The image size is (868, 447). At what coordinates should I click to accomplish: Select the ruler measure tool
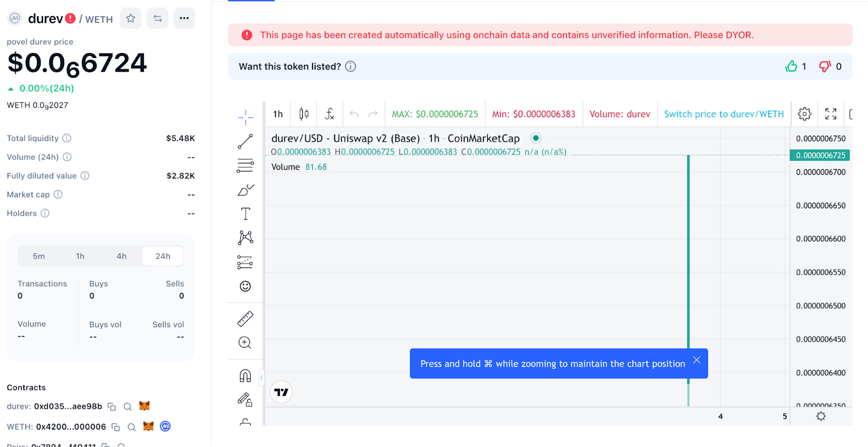click(245, 318)
